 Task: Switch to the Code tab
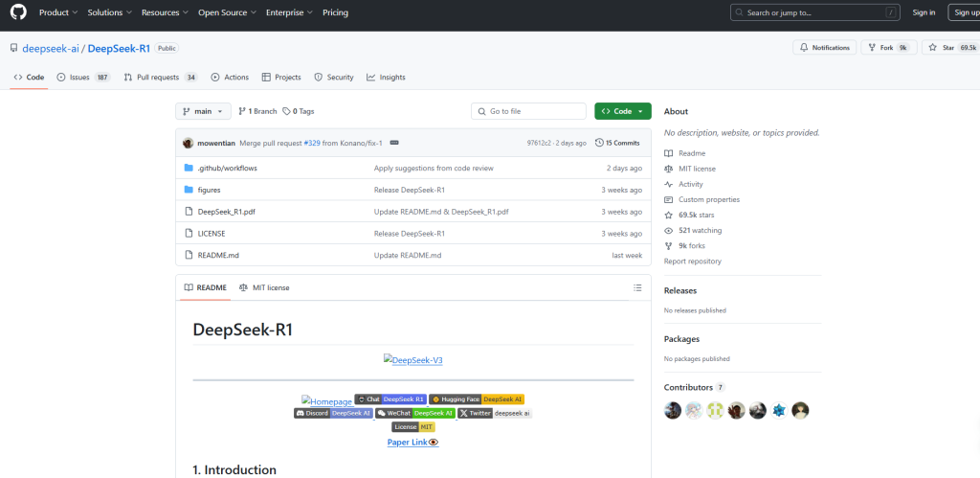(29, 78)
